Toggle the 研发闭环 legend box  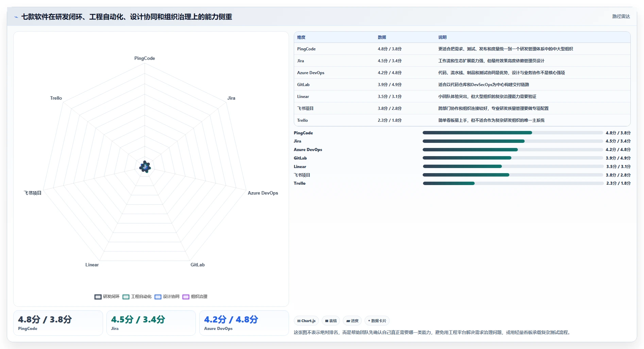click(98, 297)
